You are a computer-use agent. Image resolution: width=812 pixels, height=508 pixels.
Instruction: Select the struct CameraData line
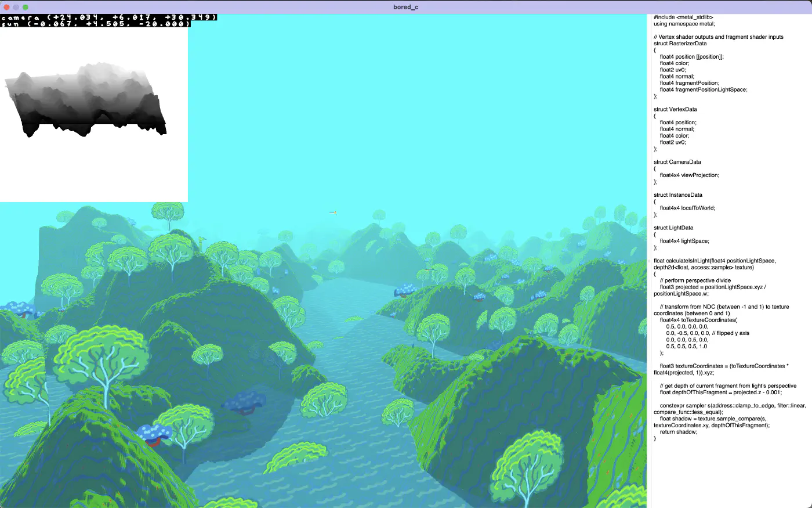677,162
